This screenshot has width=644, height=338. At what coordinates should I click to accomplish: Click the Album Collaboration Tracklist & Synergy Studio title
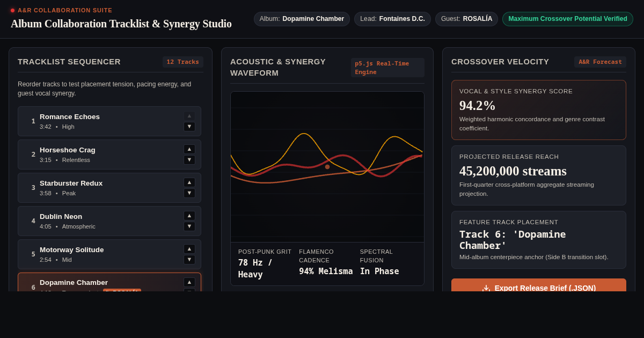(121, 24)
